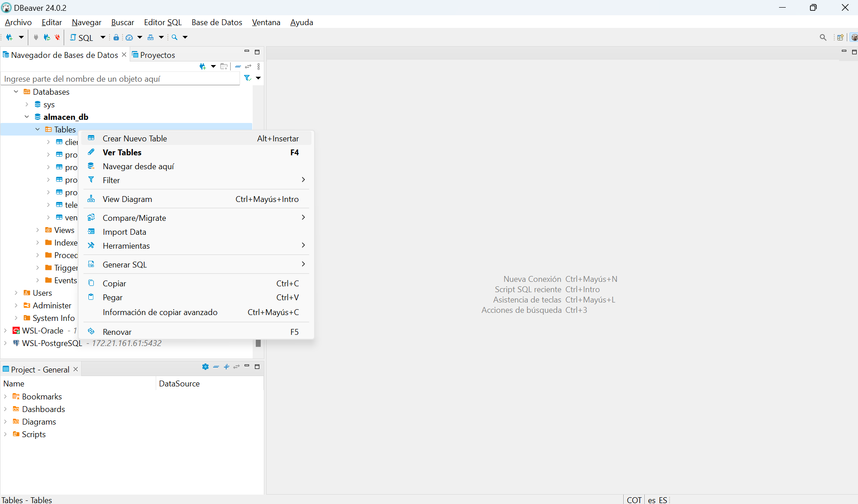This screenshot has width=858, height=504.
Task: Open the Editor SQL menu
Action: pyautogui.click(x=163, y=22)
